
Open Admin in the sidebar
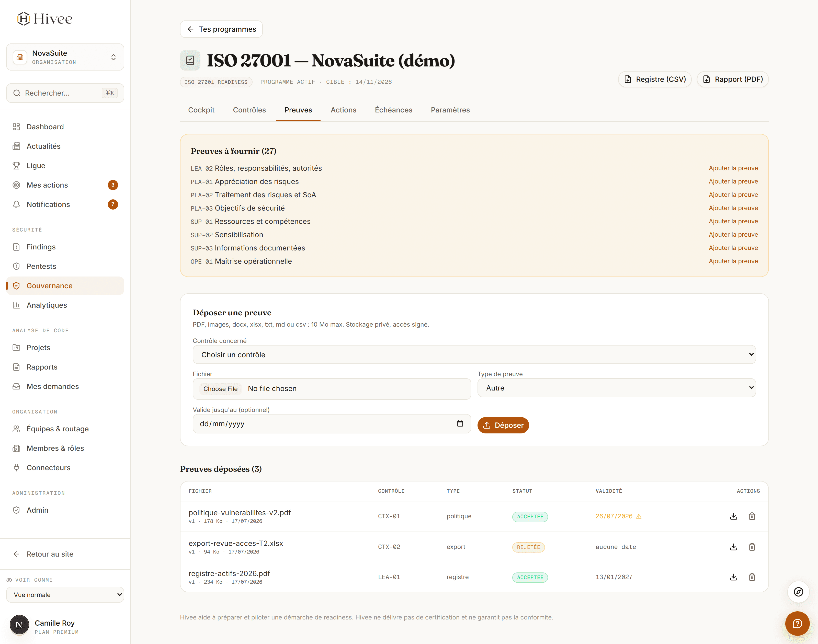click(65, 510)
